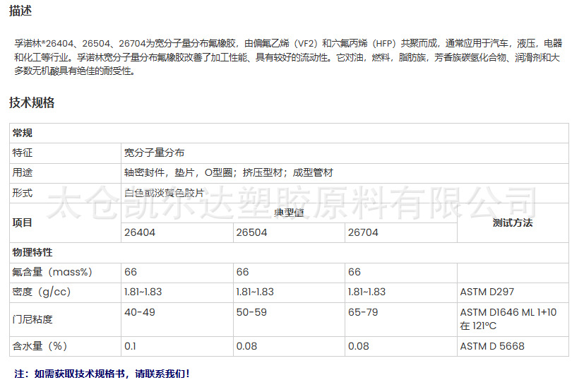Click the description paragraph starting 孚诺林®26404
Screen dimensions: 584x392
click(x=288, y=57)
